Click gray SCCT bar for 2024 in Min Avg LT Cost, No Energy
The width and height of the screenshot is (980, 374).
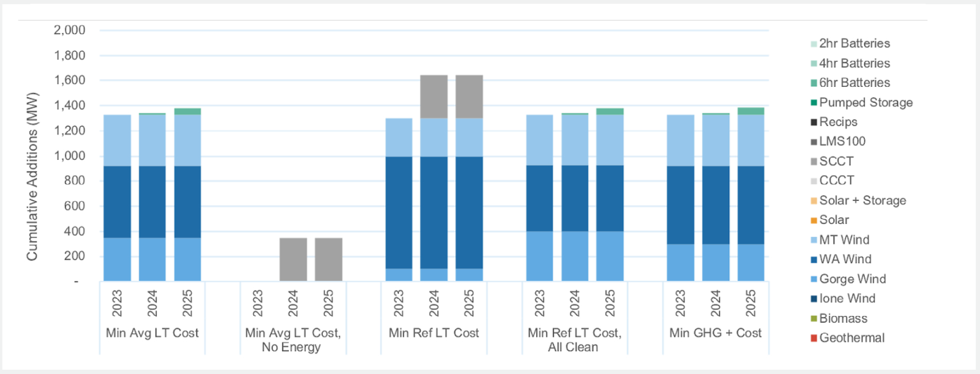[293, 260]
